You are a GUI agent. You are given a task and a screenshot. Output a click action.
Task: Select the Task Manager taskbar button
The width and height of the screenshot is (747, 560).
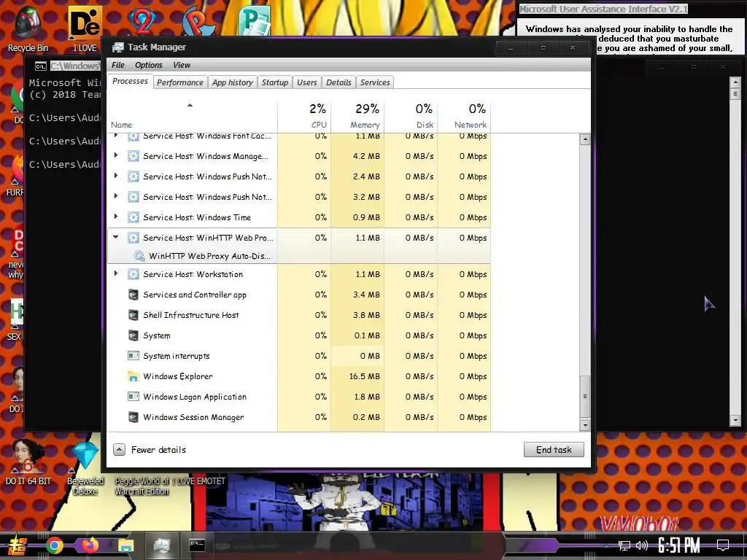pyautogui.click(x=162, y=545)
